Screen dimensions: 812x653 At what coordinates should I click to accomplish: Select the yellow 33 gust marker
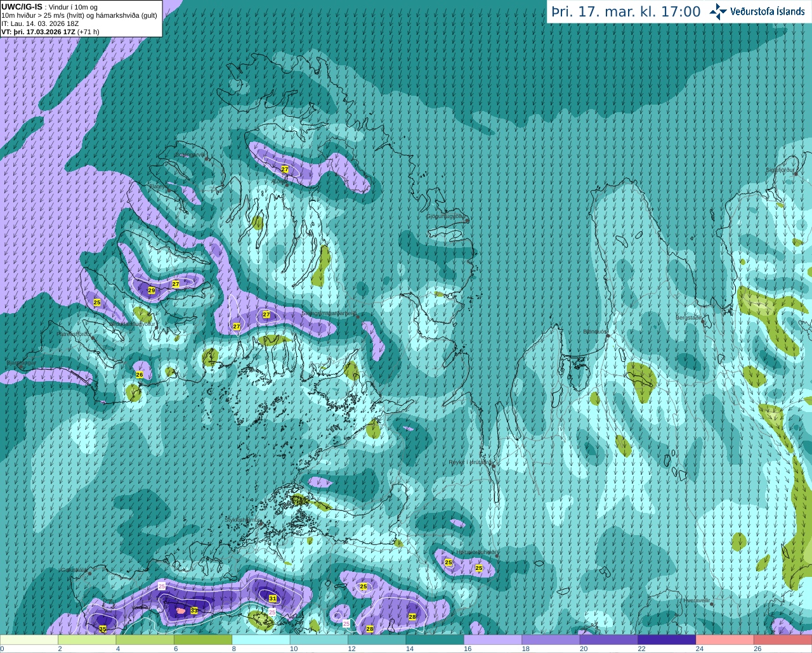tap(194, 611)
